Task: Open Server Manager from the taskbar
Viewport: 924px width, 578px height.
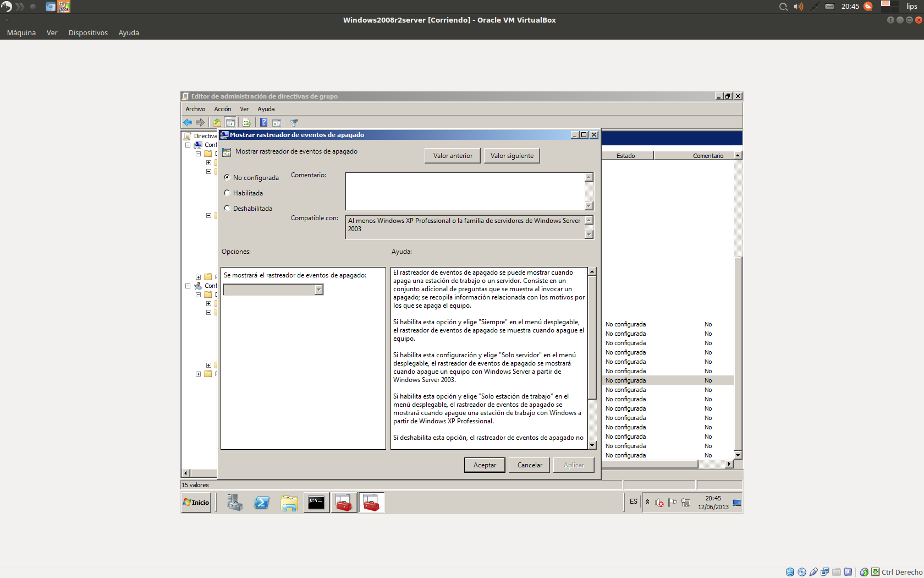Action: 235,503
